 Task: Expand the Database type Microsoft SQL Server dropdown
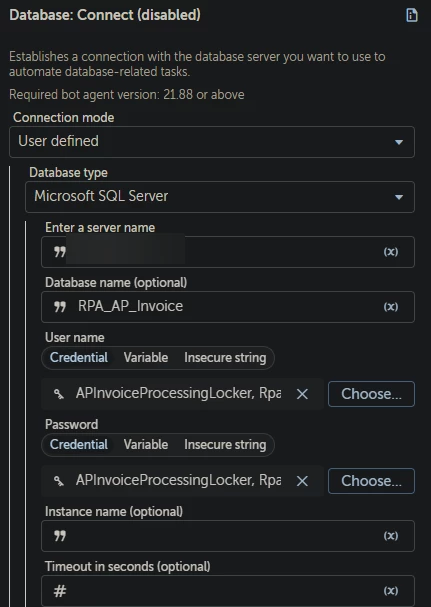(x=220, y=197)
